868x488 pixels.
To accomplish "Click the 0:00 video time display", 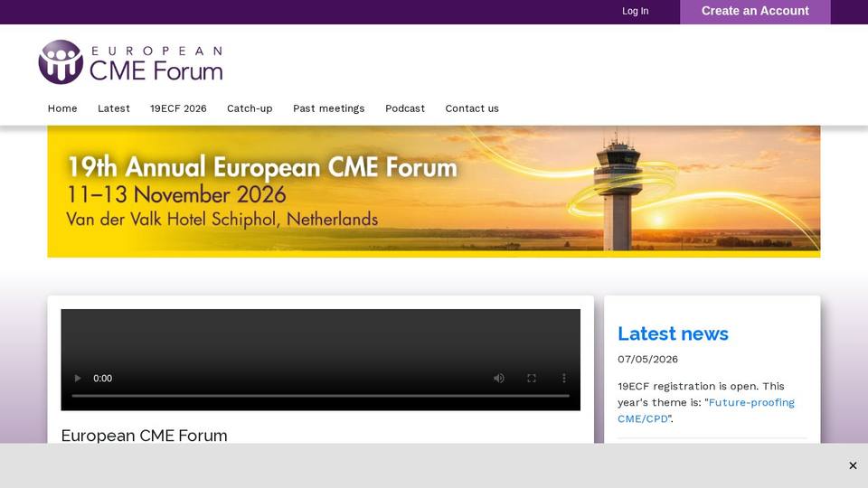I will tap(102, 379).
